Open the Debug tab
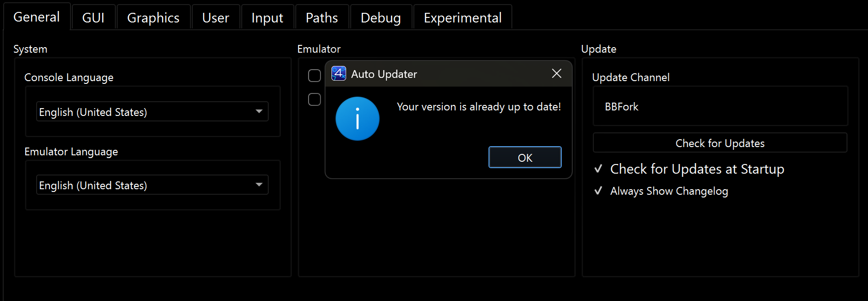The height and width of the screenshot is (301, 868). pos(381,18)
